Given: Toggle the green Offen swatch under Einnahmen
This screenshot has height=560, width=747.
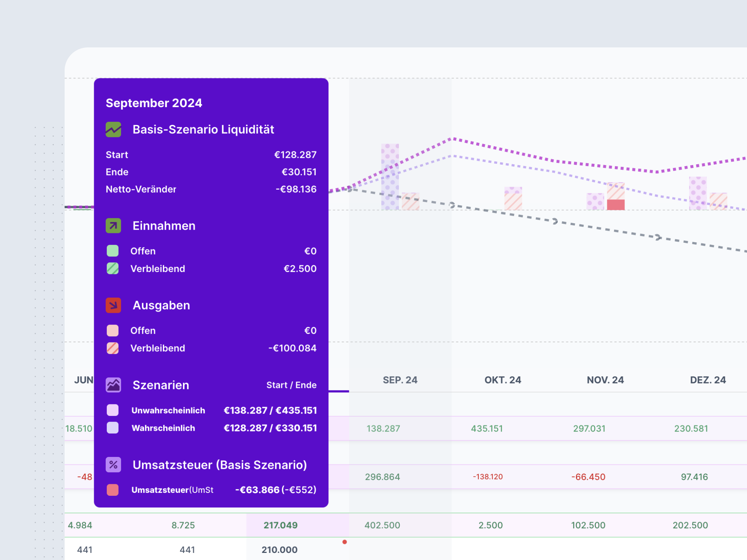Looking at the screenshot, I should click(113, 251).
